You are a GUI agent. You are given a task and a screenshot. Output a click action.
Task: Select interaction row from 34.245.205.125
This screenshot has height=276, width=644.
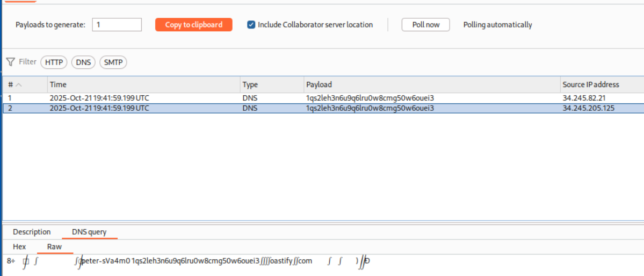pyautogui.click(x=322, y=108)
